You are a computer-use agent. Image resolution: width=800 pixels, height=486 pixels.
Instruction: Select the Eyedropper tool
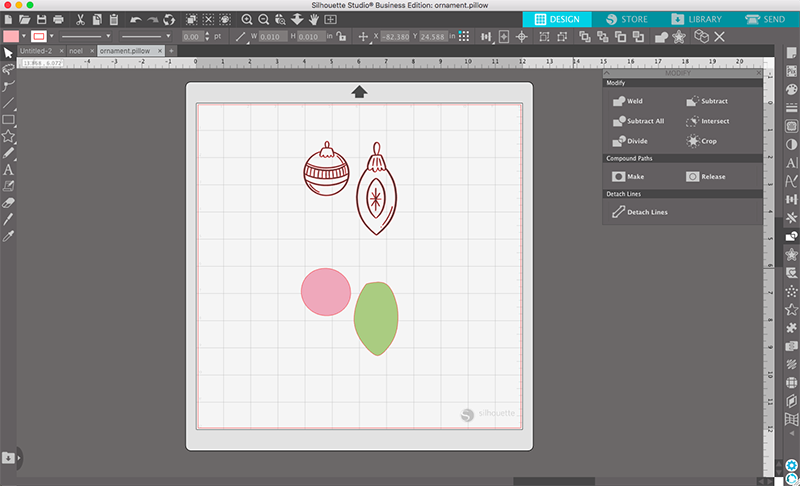(8, 236)
